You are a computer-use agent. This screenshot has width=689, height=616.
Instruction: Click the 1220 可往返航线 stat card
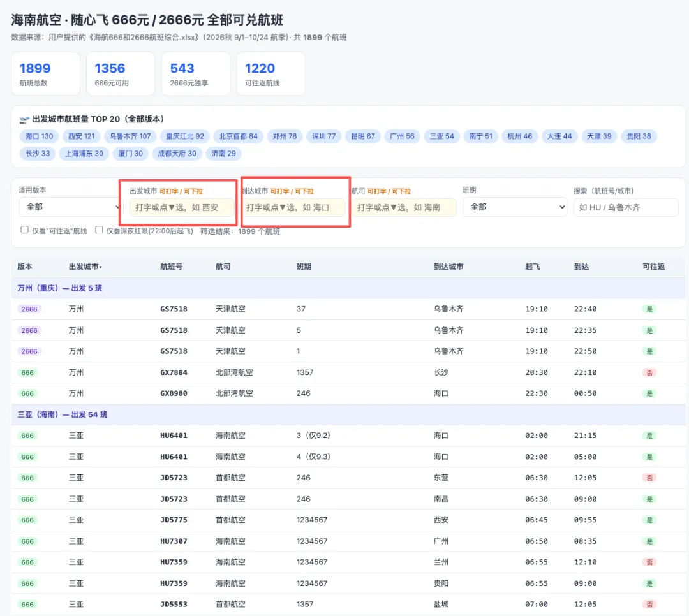click(271, 73)
